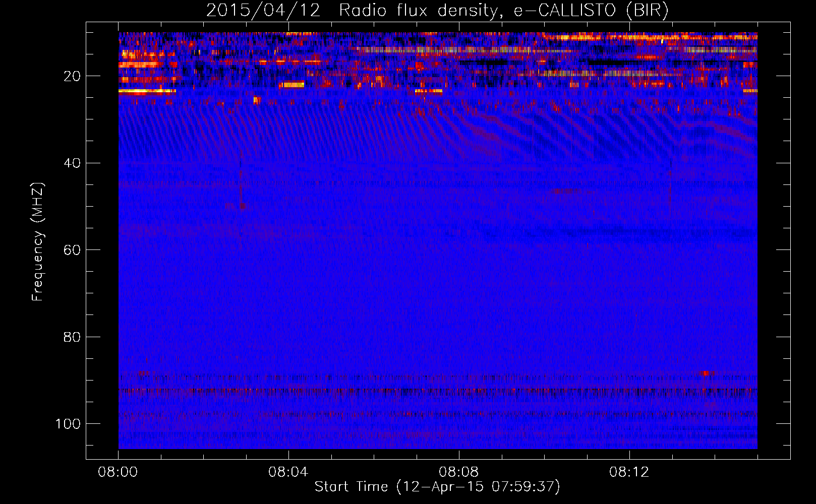Viewport: 816px width, 504px height.
Task: Click the 08:12 time tick label
Action: (629, 472)
